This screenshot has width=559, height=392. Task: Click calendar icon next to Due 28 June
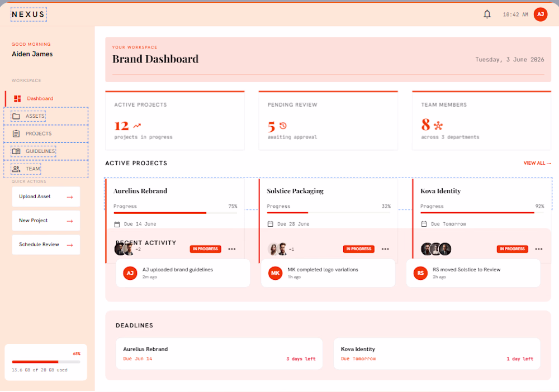pyautogui.click(x=270, y=224)
